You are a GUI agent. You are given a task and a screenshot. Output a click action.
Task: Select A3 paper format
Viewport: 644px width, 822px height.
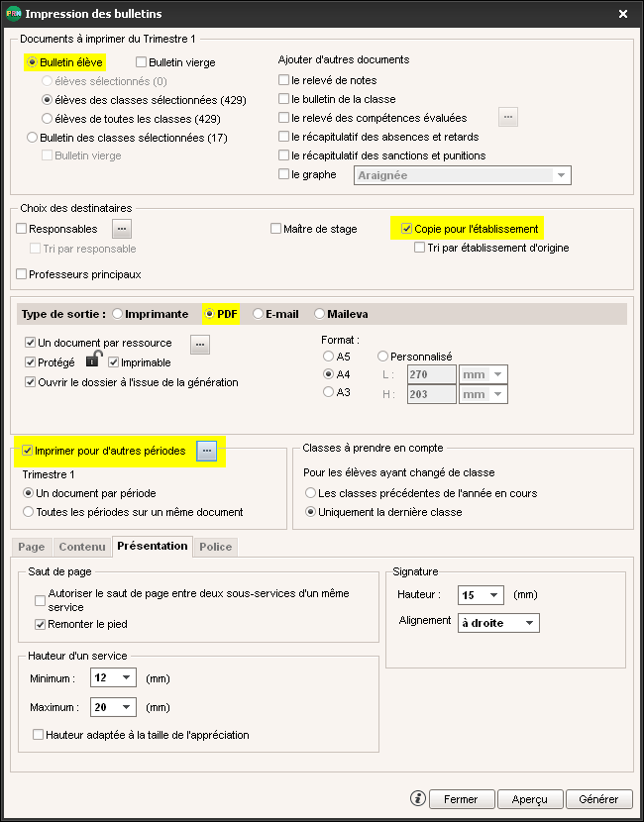(337, 392)
